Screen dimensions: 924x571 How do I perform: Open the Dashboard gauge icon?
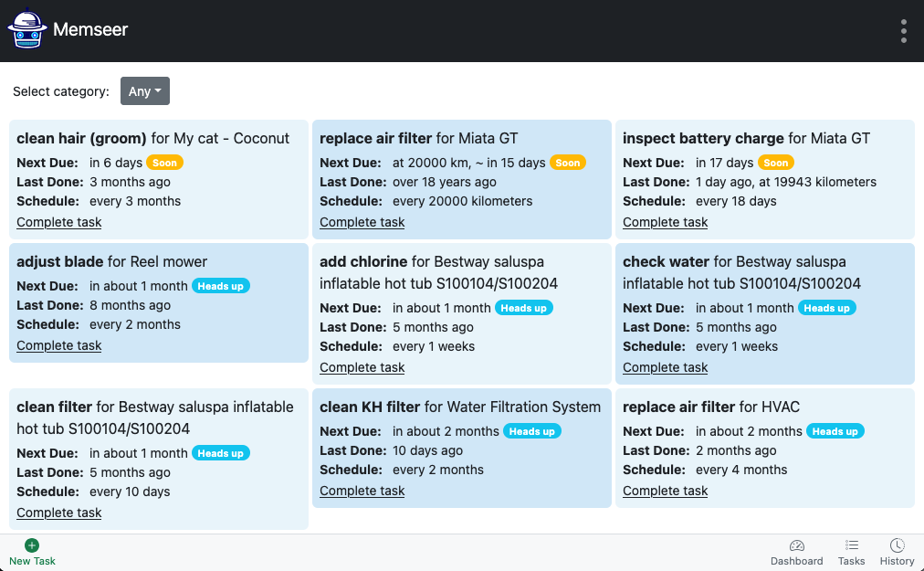tap(797, 545)
